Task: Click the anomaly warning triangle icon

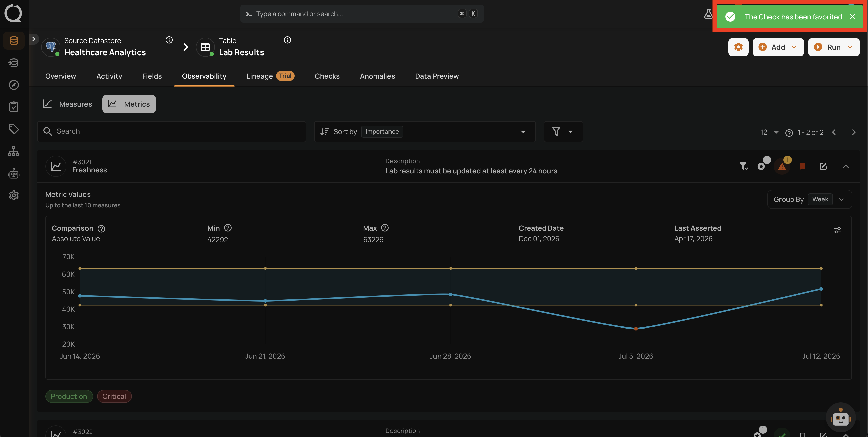Action: point(782,166)
